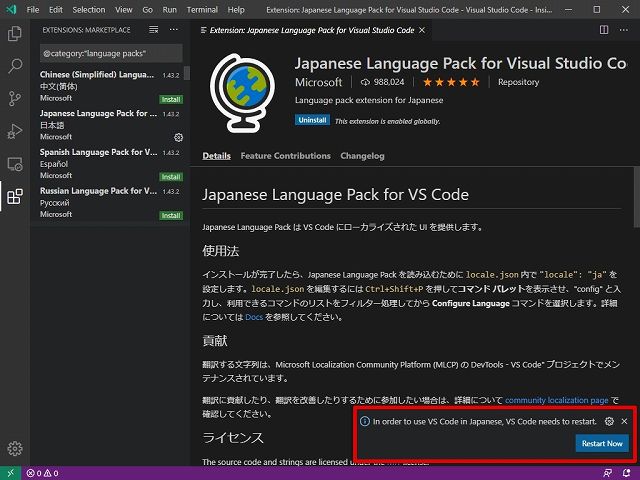This screenshot has width=640, height=480.
Task: Select Japanese Language Pack list item
Action: click(110, 125)
